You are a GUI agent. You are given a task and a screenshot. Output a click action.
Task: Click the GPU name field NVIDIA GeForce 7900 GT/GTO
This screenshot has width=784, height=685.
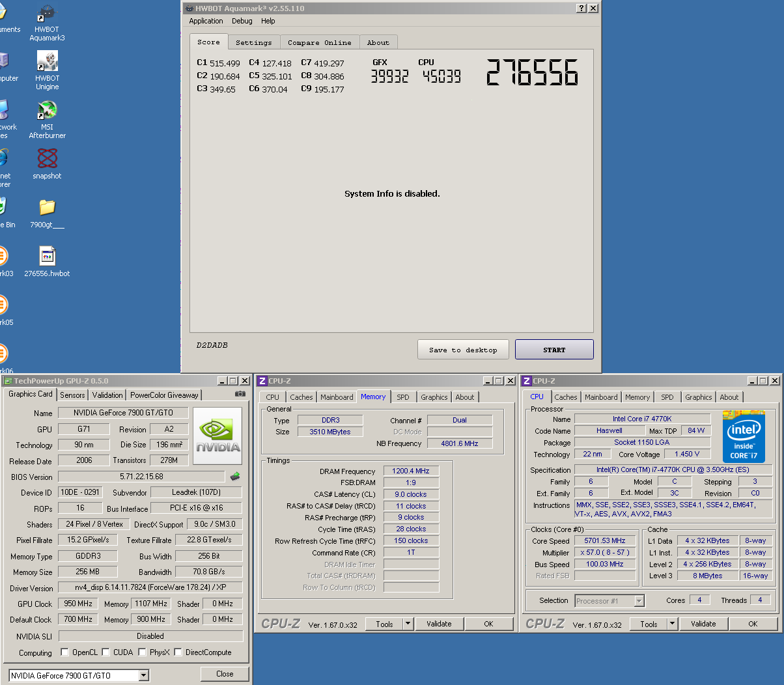[123, 413]
